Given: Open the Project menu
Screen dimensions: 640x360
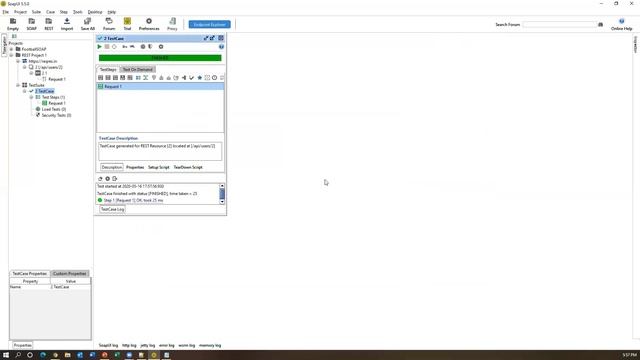Looking at the screenshot, I should click(x=20, y=12).
